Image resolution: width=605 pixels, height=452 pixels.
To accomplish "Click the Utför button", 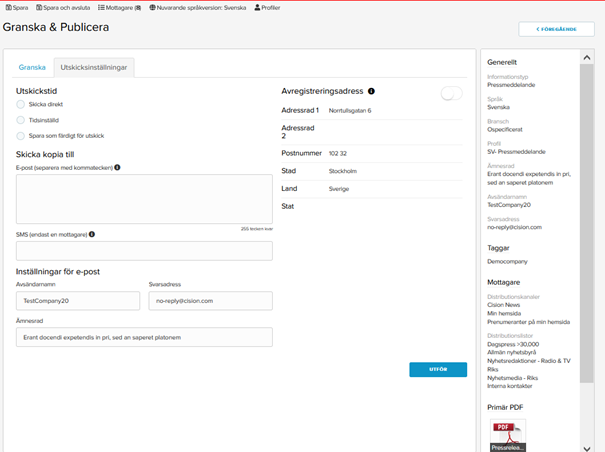I will pos(438,369).
